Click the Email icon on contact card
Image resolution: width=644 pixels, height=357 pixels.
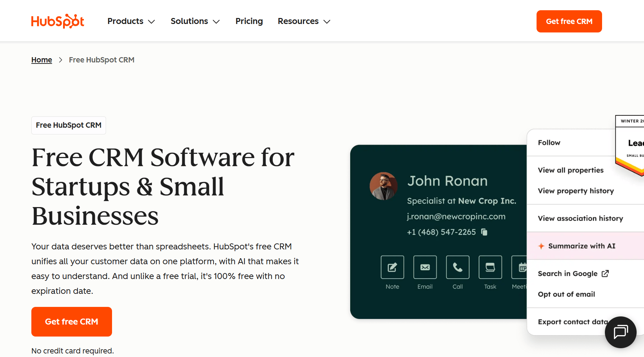425,267
